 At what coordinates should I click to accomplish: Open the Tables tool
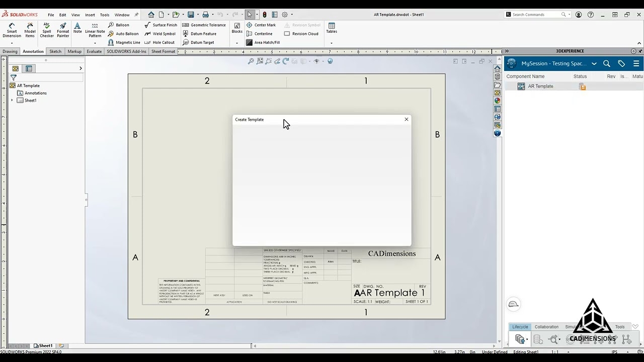[332, 28]
